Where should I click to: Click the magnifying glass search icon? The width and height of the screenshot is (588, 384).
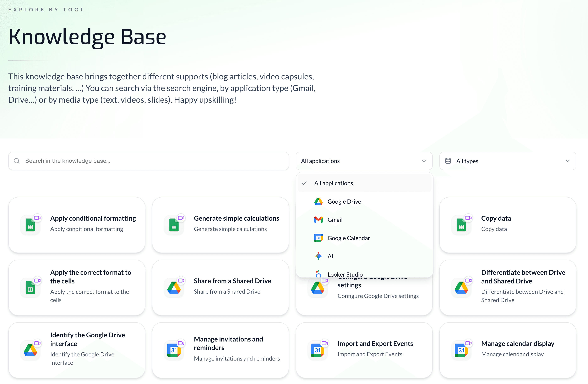tap(17, 161)
